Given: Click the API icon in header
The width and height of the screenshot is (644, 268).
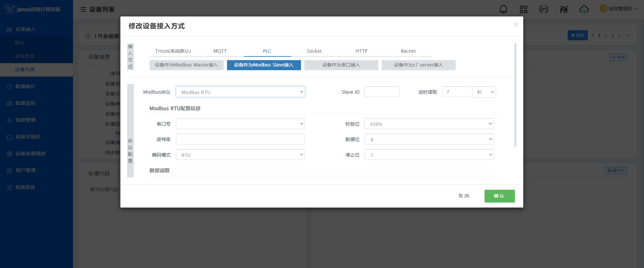Looking at the screenshot, I should pos(543,9).
